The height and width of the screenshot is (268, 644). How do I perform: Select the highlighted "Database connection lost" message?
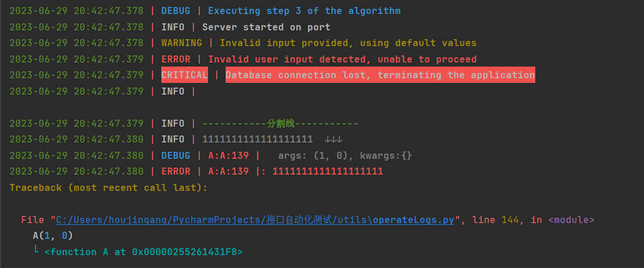380,75
